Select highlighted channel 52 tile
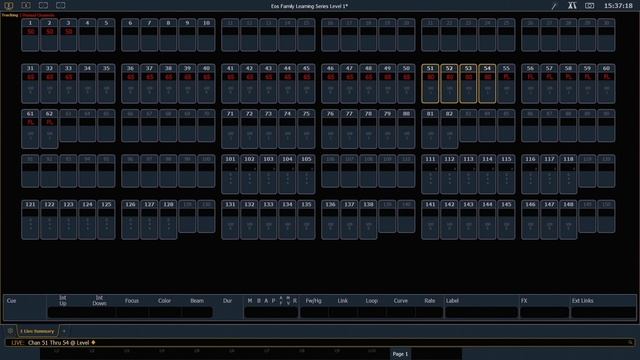 [x=449, y=83]
